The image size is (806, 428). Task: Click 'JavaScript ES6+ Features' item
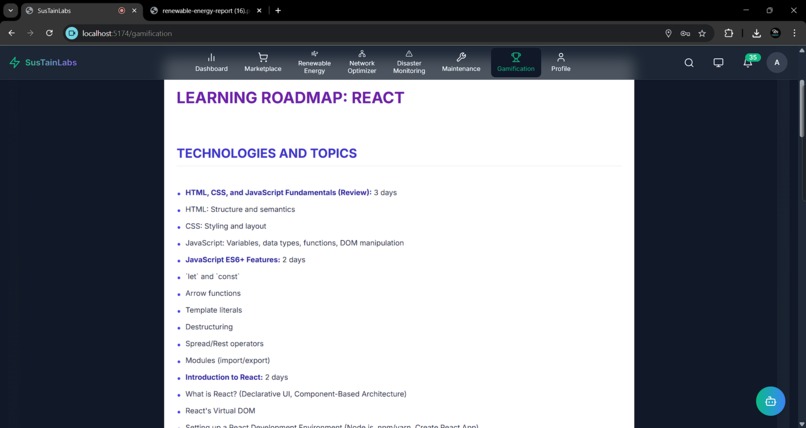245,260
